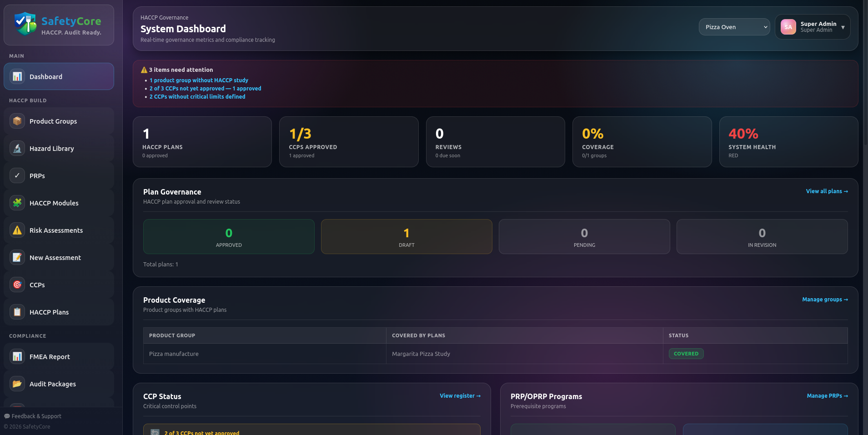This screenshot has height=435, width=868.
Task: Select HACCP Plans in sidebar
Action: click(59, 312)
